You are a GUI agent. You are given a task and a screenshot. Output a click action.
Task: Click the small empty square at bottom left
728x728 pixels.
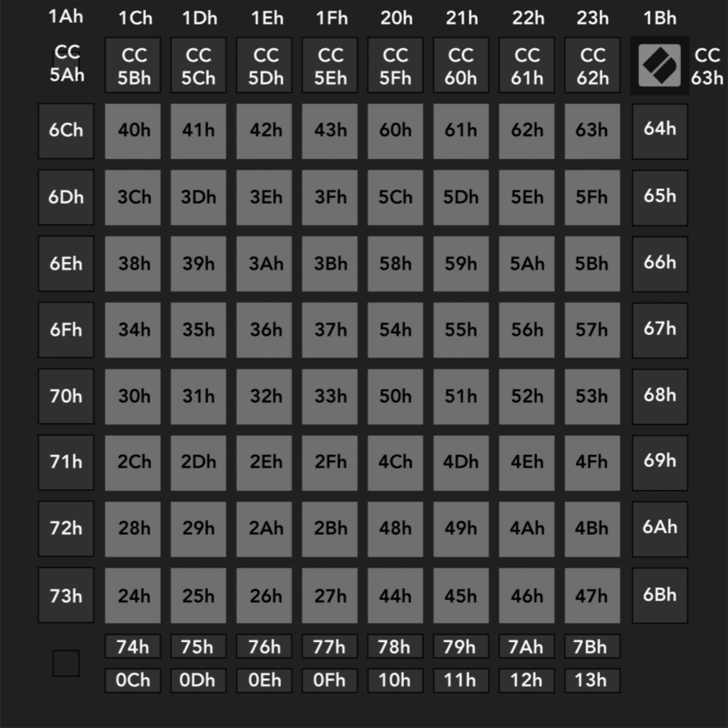(x=66, y=663)
